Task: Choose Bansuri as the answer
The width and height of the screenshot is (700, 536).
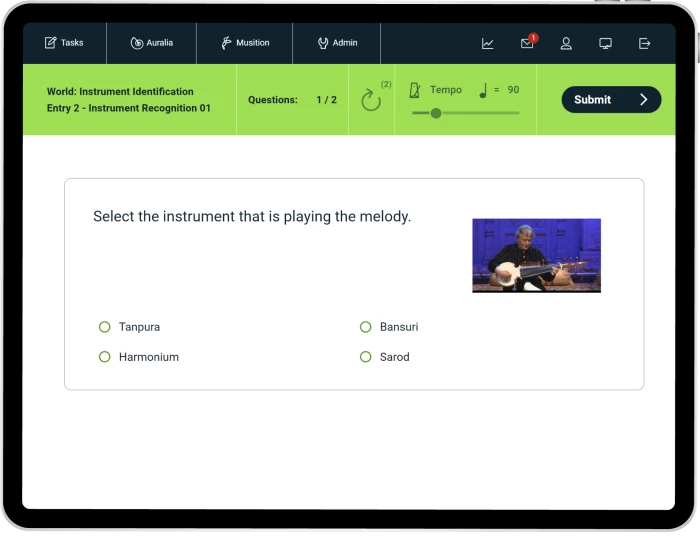Action: 366,327
